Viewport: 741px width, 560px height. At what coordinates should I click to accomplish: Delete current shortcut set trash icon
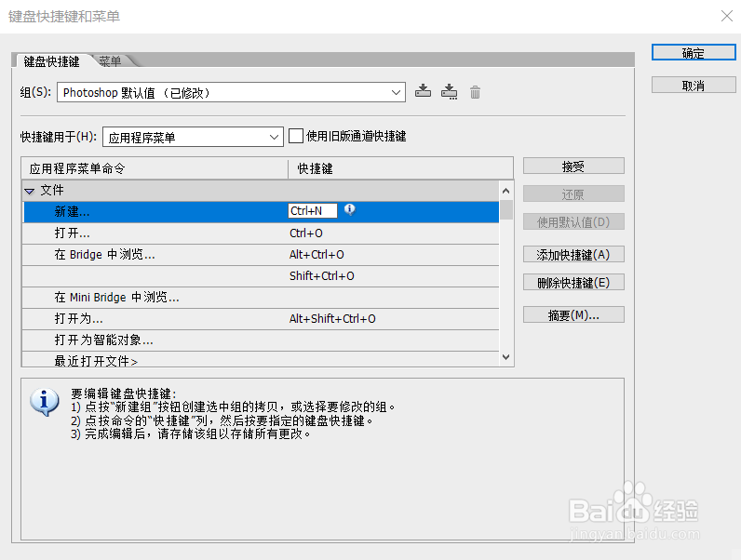point(475,92)
